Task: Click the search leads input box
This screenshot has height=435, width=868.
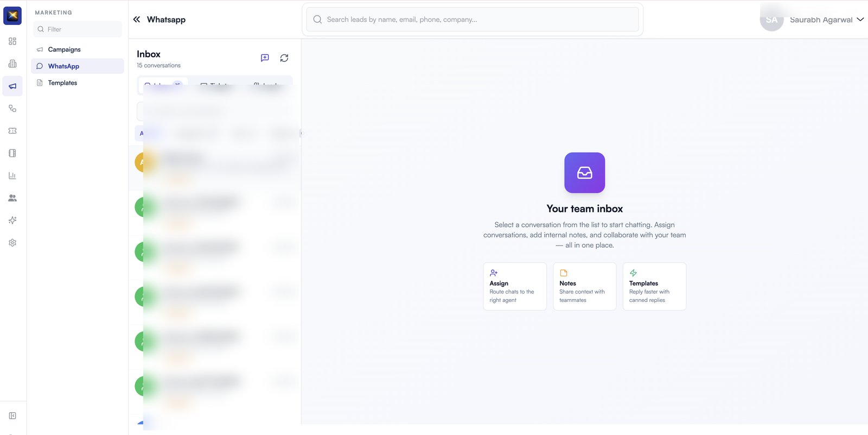Action: point(473,20)
